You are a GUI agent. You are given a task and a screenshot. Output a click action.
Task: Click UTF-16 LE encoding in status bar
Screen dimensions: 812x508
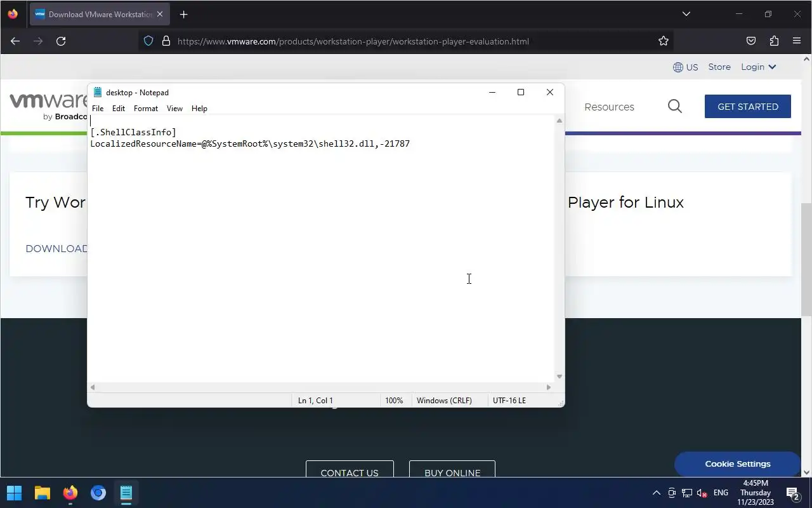pos(509,401)
